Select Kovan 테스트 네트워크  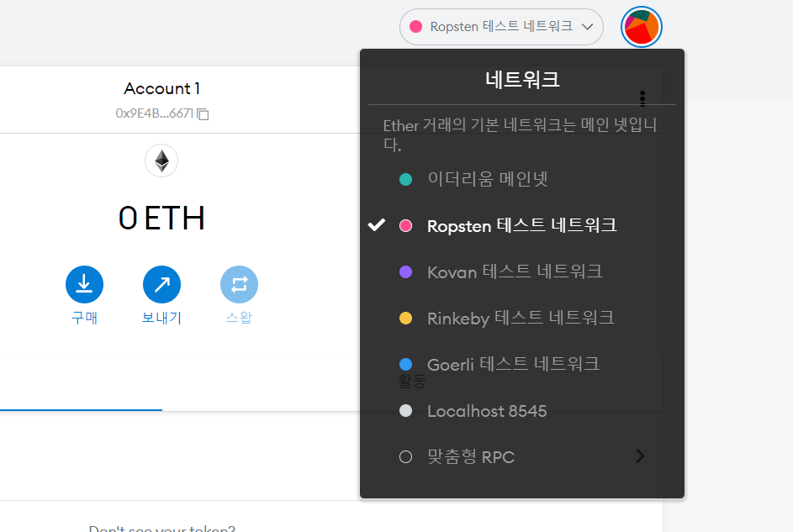pyautogui.click(x=522, y=271)
